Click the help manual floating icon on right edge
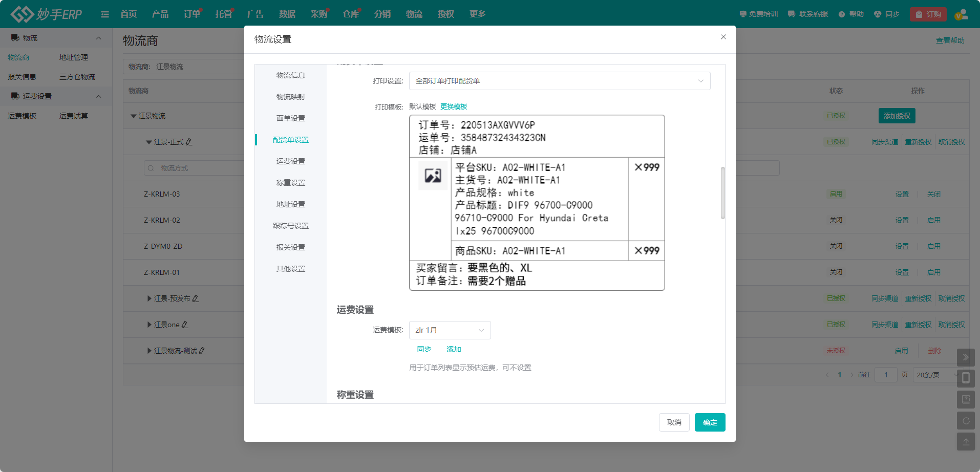 point(966,399)
